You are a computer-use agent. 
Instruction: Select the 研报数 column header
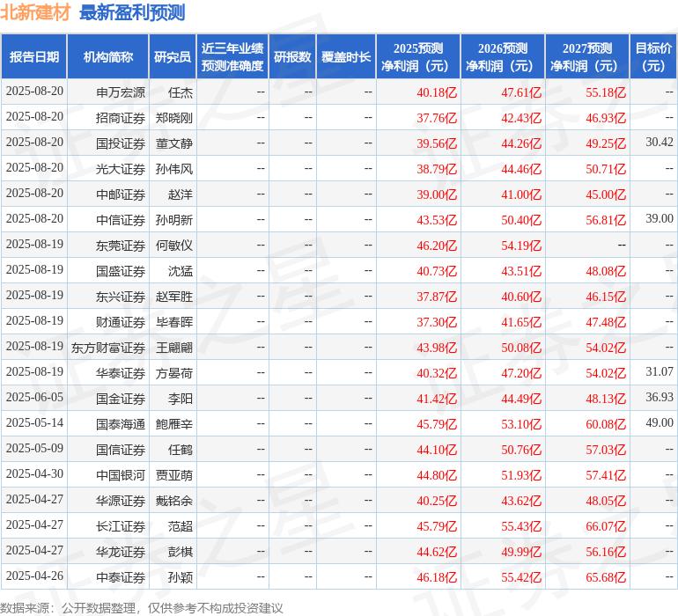pyautogui.click(x=292, y=56)
